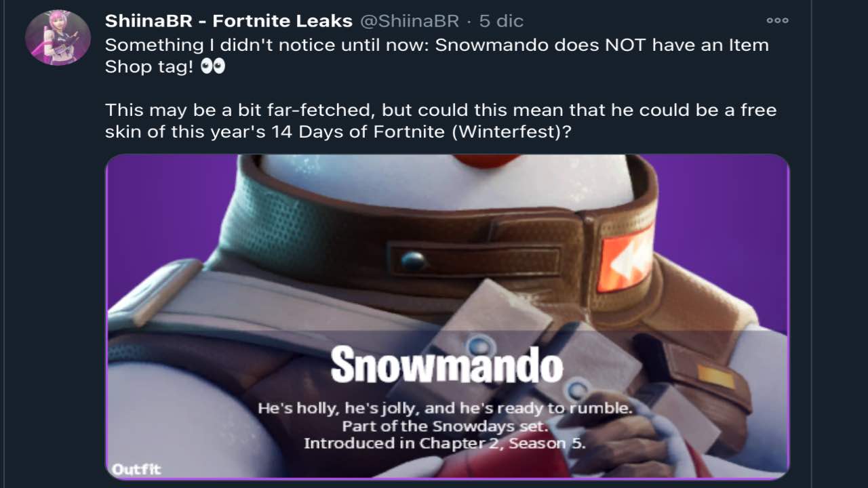Click the large Snowmando title in the image
The image size is (868, 488).
tap(447, 365)
